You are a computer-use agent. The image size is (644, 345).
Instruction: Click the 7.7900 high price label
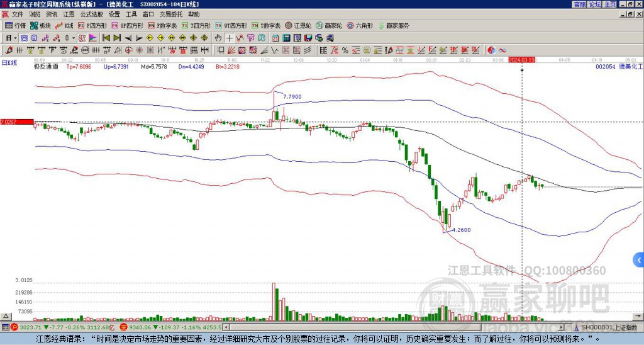point(292,96)
